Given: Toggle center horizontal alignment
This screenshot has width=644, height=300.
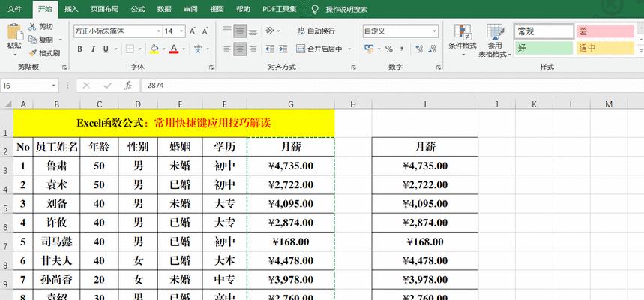Looking at the screenshot, I should pos(240,49).
